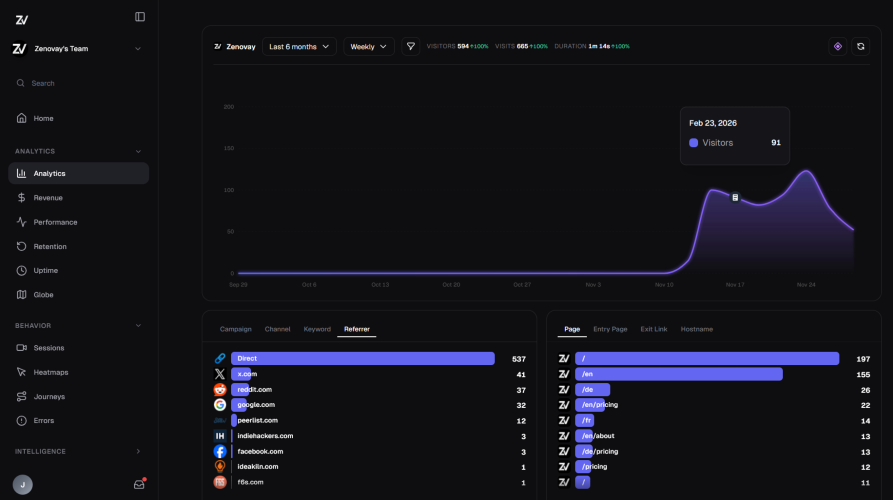Expand Zenovay's Team switcher
The image size is (893, 500).
click(137, 49)
